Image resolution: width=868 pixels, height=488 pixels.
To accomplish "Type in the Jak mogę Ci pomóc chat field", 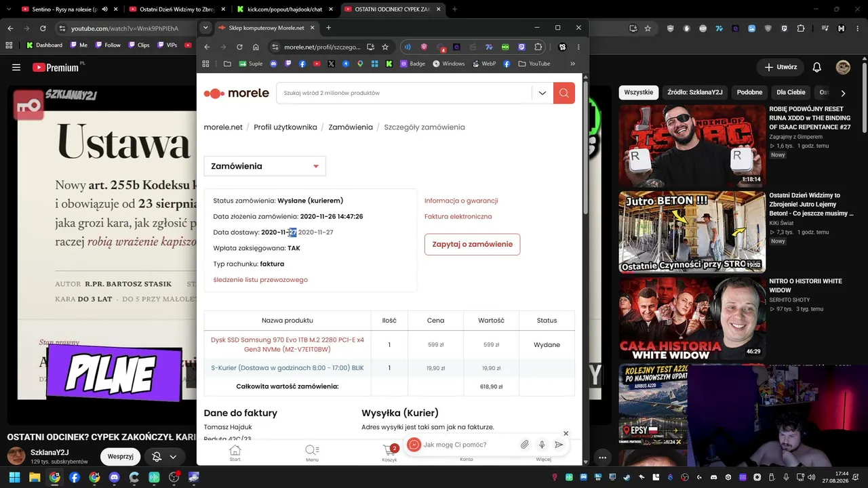I will [x=469, y=445].
